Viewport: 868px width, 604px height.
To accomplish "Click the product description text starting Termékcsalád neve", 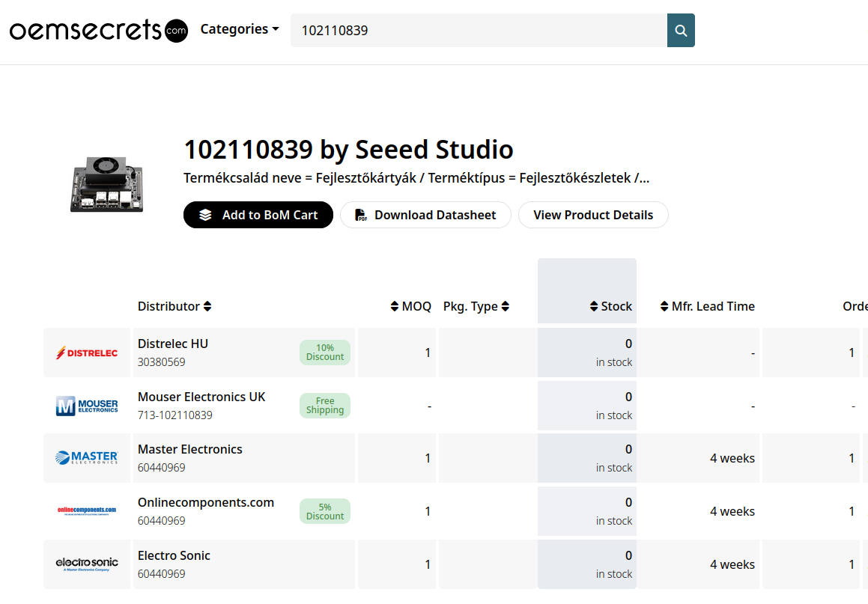I will click(x=416, y=178).
